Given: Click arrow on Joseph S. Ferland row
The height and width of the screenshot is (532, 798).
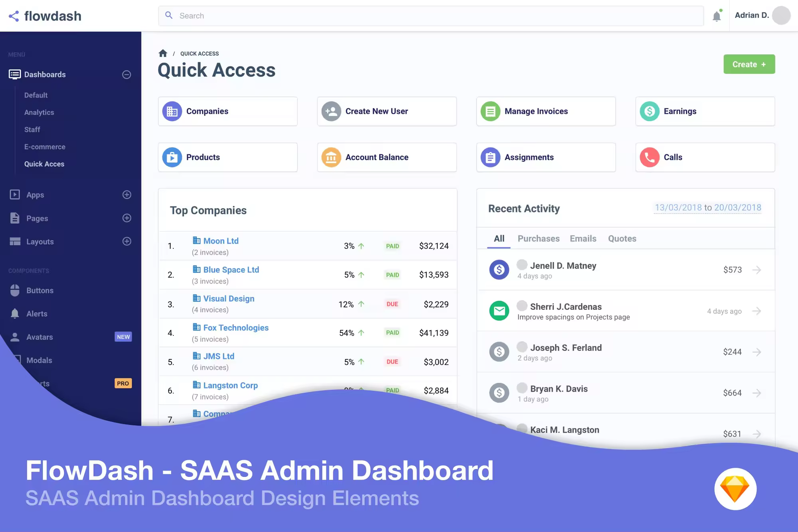Looking at the screenshot, I should click(757, 352).
